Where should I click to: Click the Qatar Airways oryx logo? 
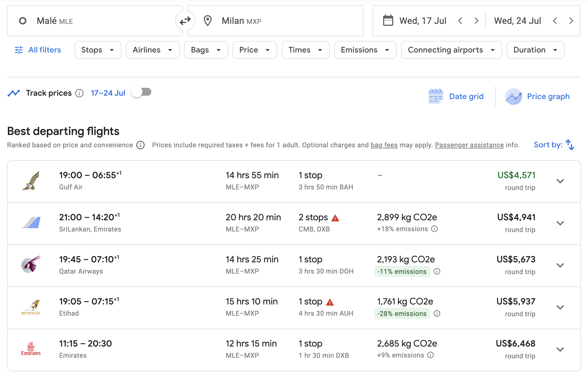pyautogui.click(x=31, y=264)
